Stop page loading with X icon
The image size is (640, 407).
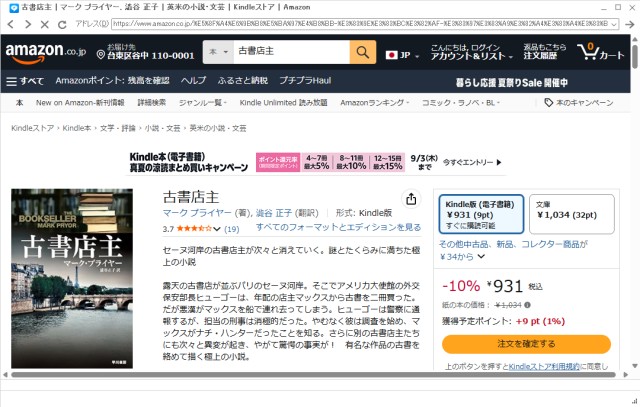pos(44,24)
